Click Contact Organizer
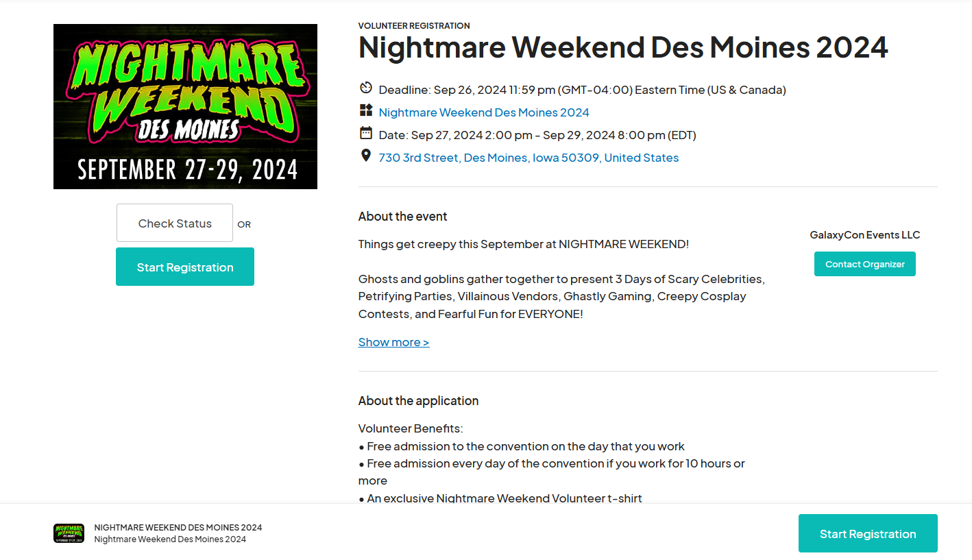This screenshot has width=972, height=560. coord(864,263)
